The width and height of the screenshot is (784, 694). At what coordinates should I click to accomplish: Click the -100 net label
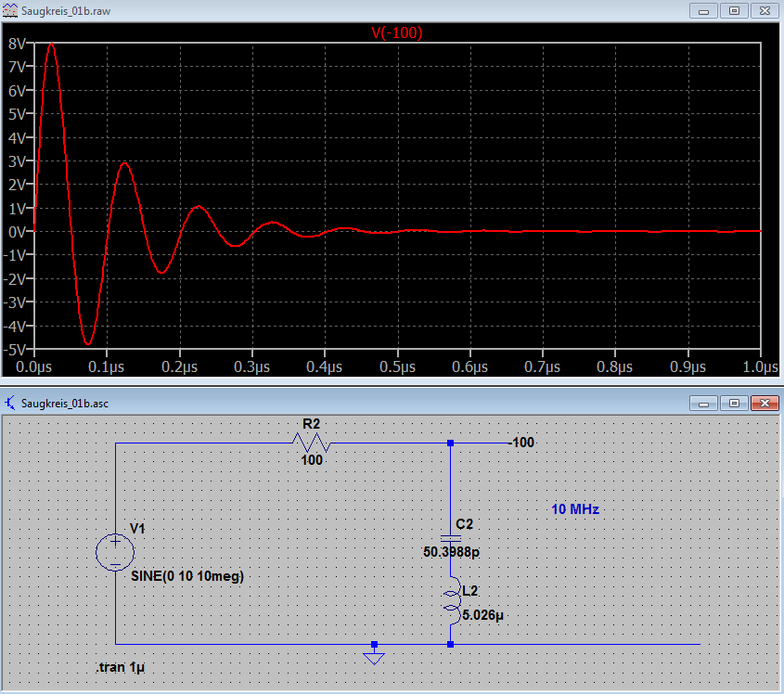522,443
